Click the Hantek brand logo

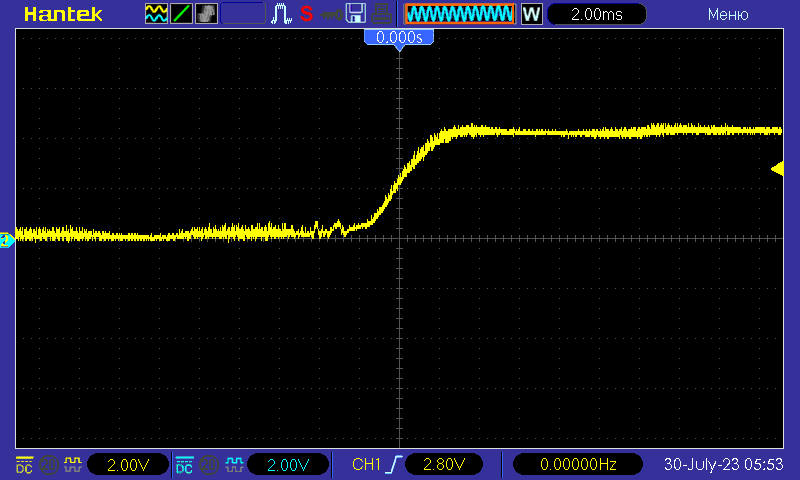[x=63, y=14]
